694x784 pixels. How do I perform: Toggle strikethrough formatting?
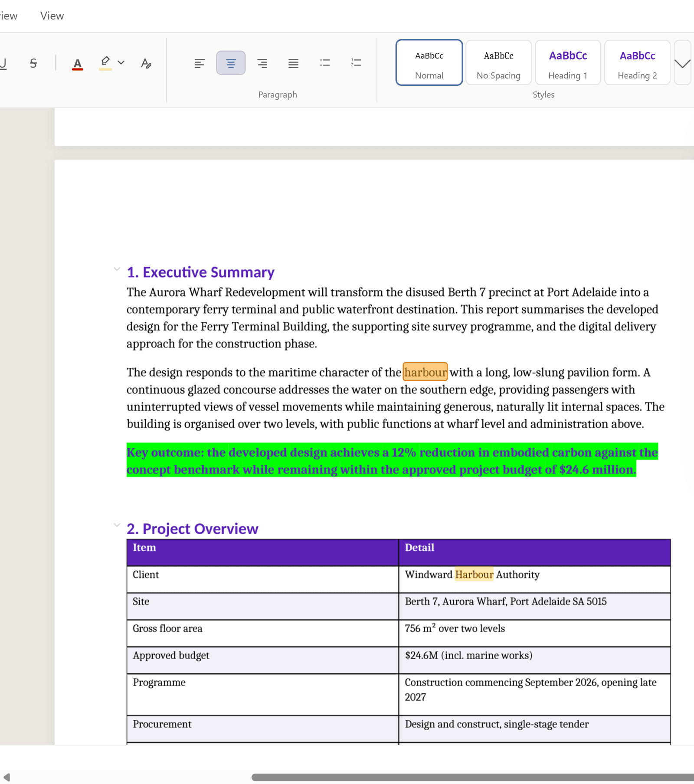pyautogui.click(x=33, y=63)
